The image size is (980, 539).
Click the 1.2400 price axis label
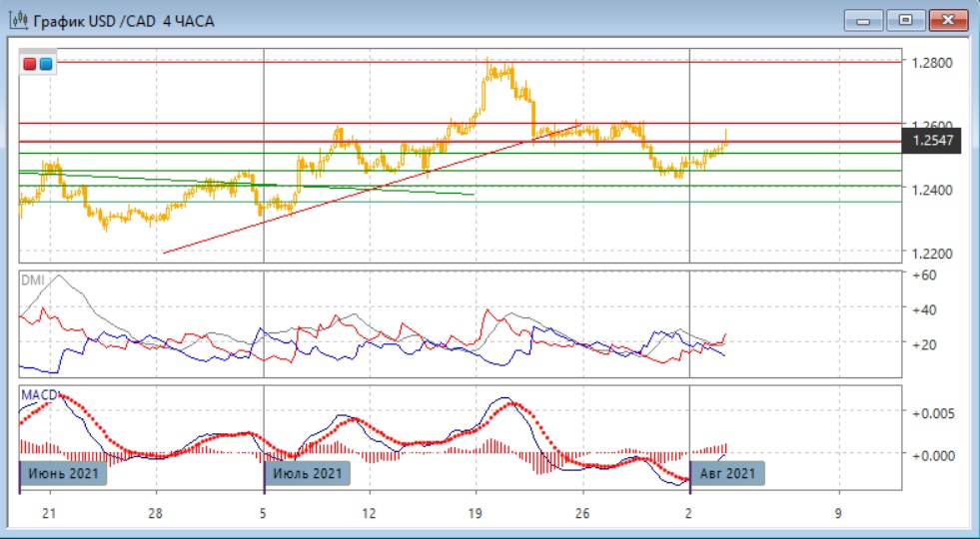coord(930,190)
